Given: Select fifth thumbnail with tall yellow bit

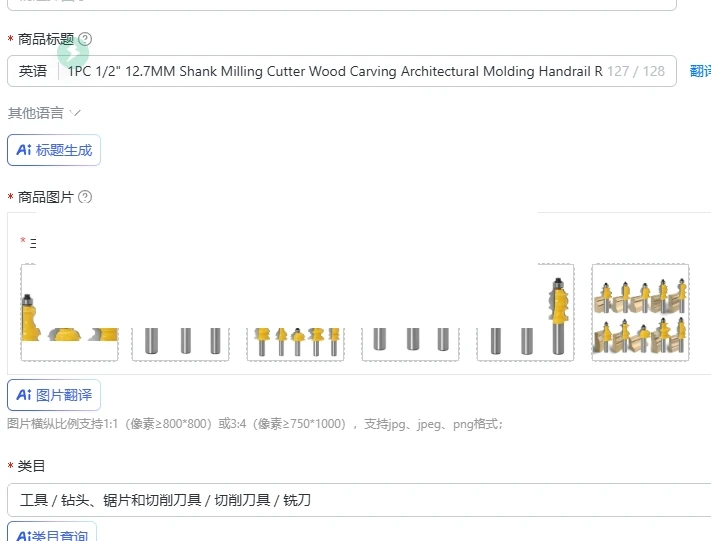Looking at the screenshot, I should 526,312.
